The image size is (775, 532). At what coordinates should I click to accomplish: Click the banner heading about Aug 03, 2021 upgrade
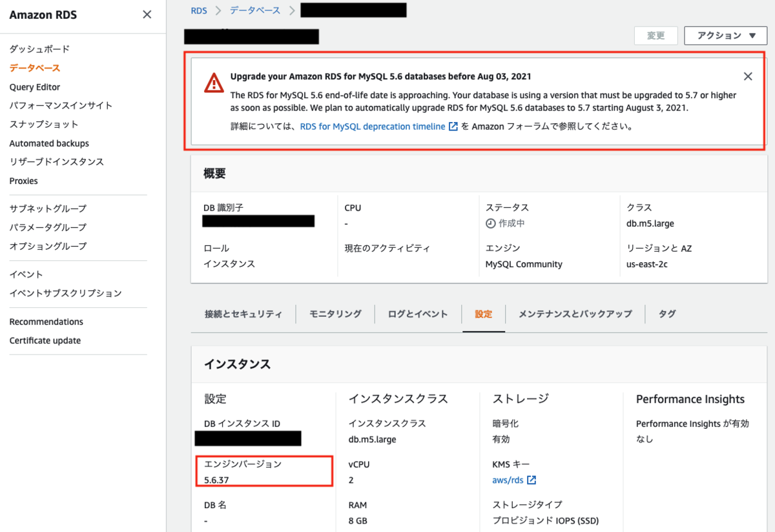point(381,76)
